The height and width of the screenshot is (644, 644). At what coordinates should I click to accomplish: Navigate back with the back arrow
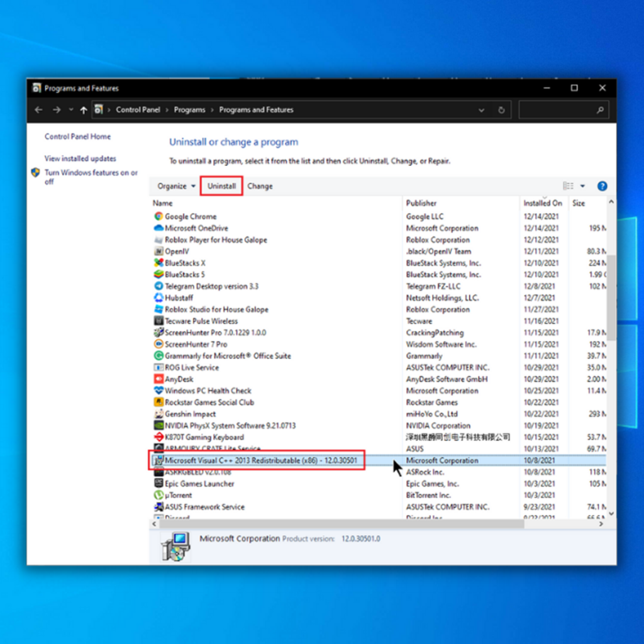(x=39, y=110)
